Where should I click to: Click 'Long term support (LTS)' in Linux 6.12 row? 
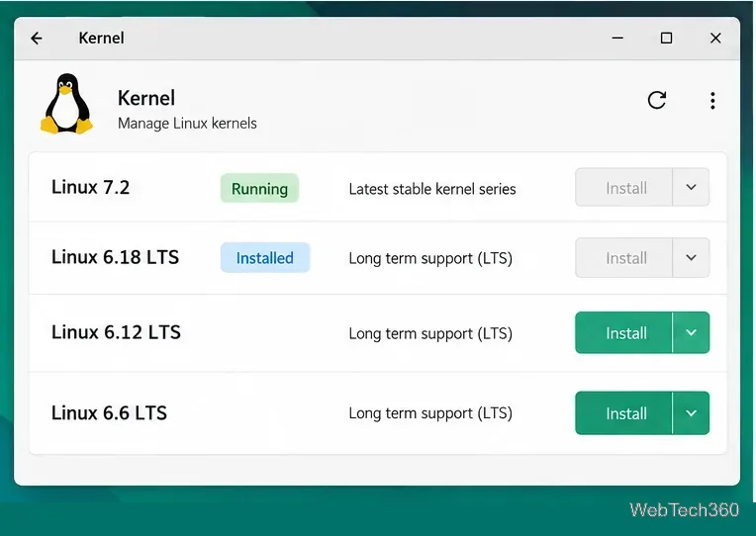[430, 333]
